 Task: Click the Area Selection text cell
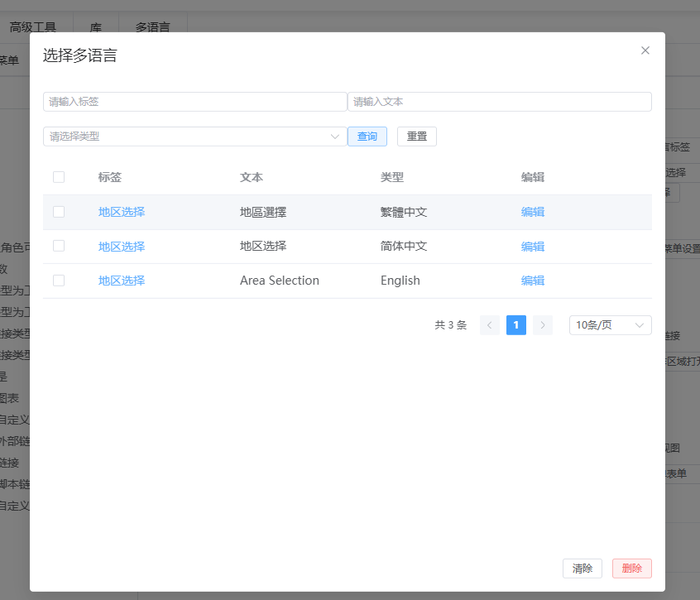[x=280, y=281]
